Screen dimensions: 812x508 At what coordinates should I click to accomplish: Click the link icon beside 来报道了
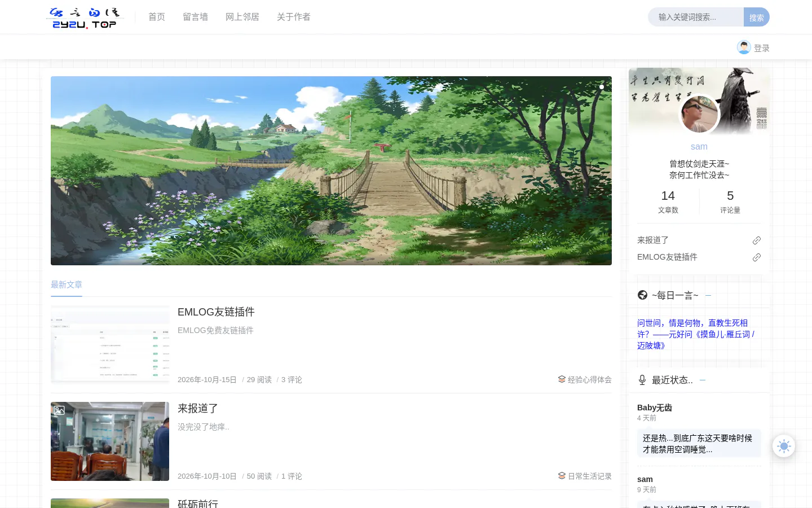tap(757, 240)
